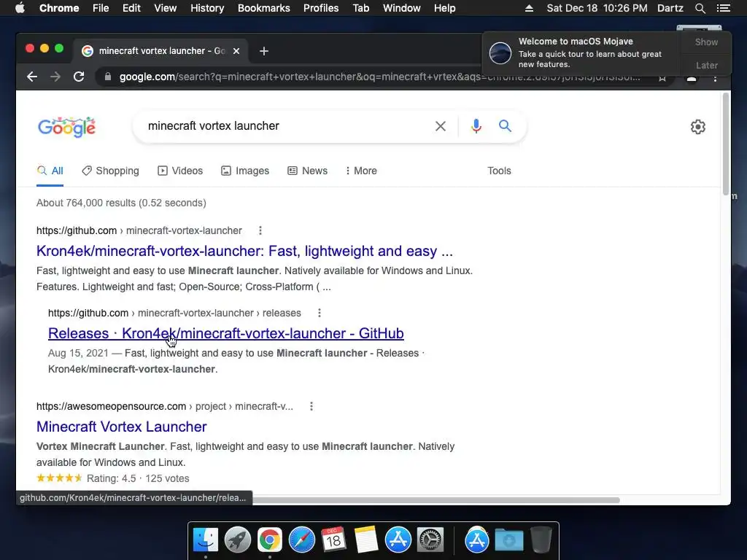
Task: Open Spotlight search in menu bar
Action: tap(700, 8)
